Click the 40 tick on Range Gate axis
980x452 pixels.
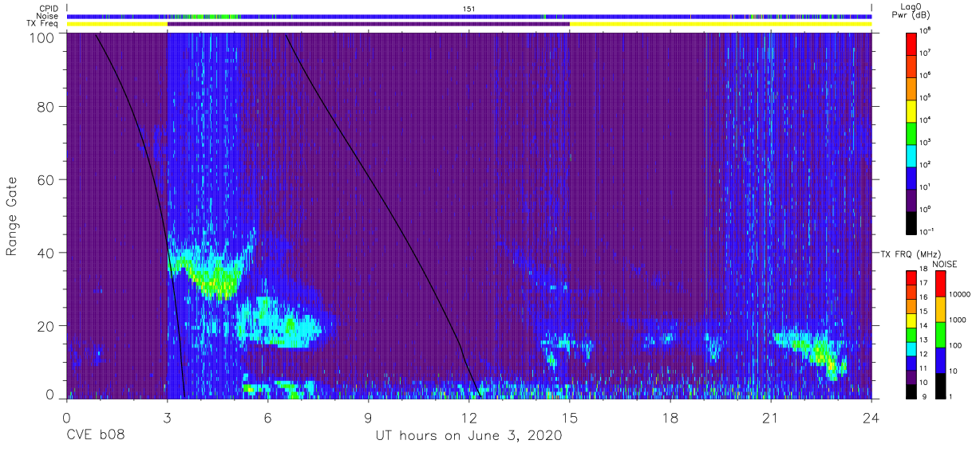[45, 253]
